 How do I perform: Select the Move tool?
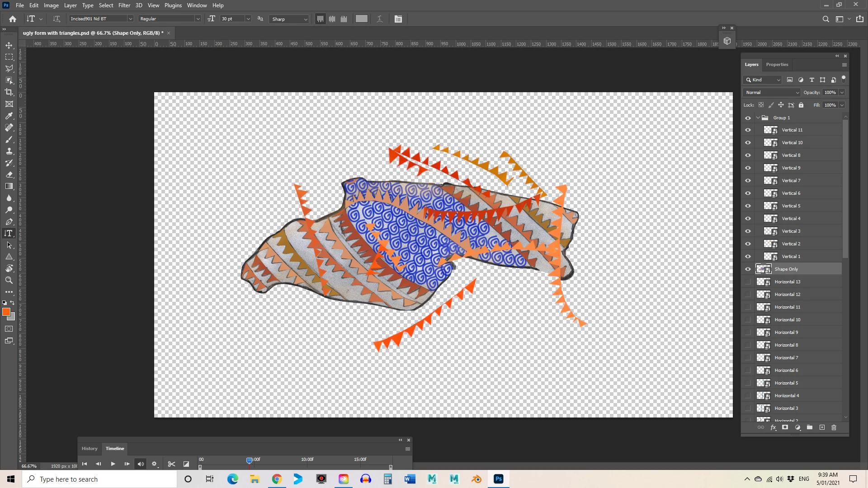pos(9,45)
